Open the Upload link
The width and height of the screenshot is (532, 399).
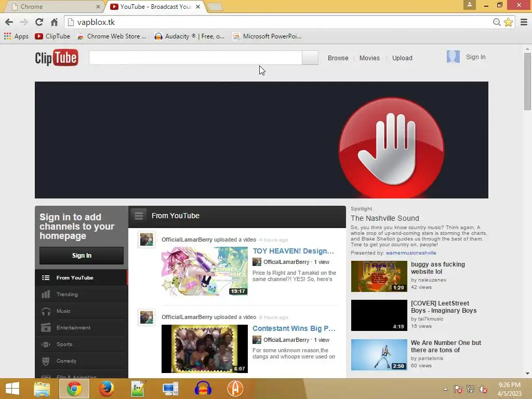[x=402, y=58]
